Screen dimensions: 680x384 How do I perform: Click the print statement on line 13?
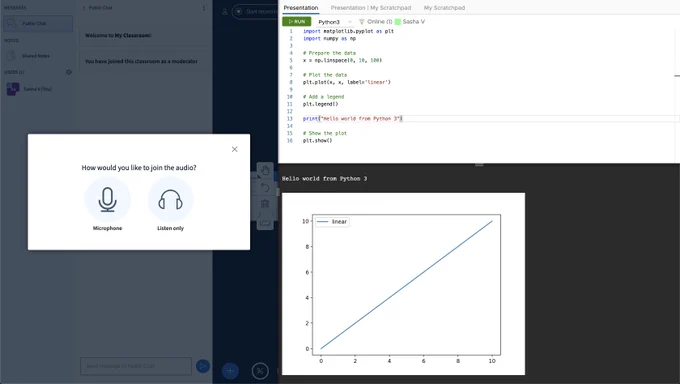(x=353, y=118)
